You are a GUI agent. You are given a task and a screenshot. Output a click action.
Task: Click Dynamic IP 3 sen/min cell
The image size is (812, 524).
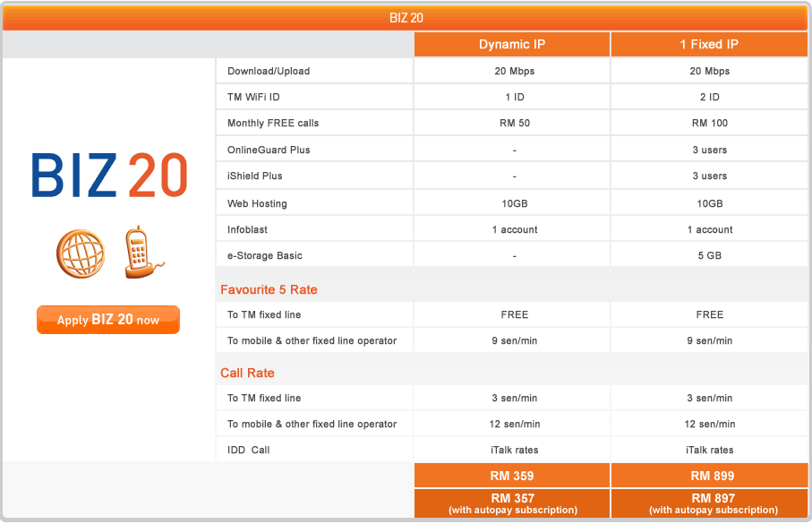[514, 398]
